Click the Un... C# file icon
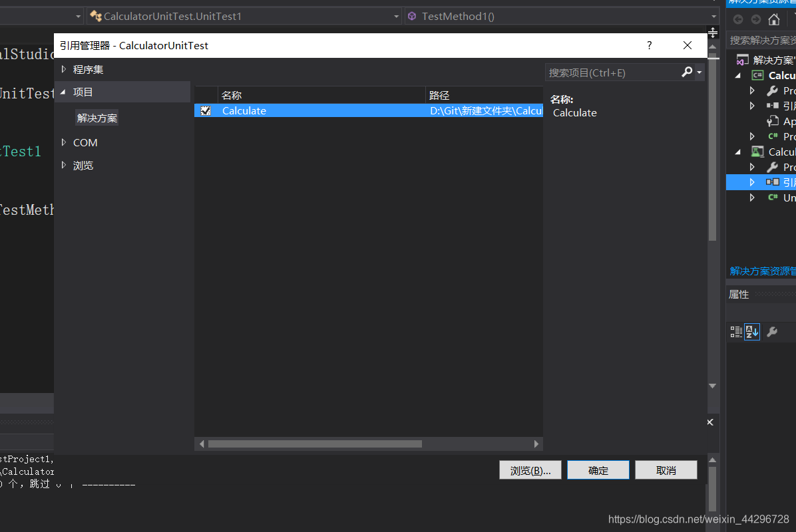The height and width of the screenshot is (532, 796). 773,198
